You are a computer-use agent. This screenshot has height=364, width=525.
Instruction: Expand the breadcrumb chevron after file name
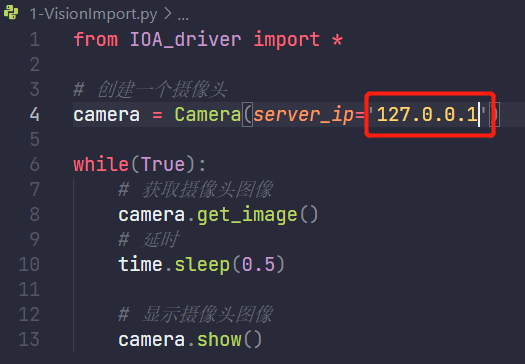[x=167, y=13]
